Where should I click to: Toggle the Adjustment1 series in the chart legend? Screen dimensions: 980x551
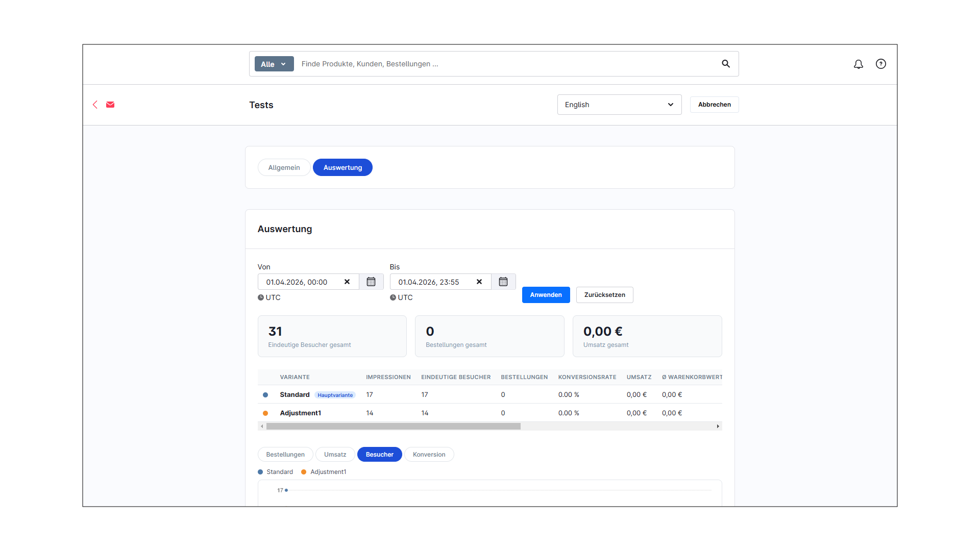[x=324, y=471]
